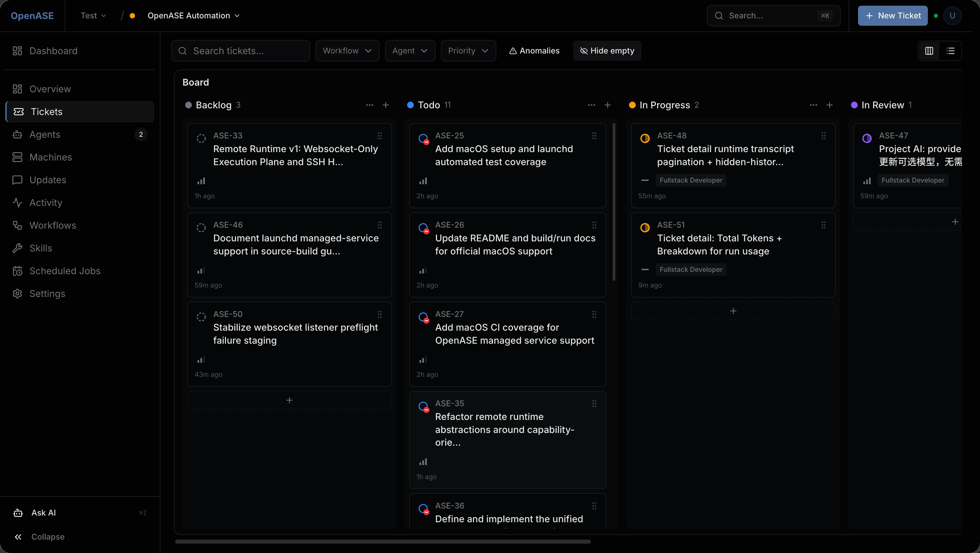Expand the Test organization switcher
The width and height of the screenshot is (980, 553).
click(x=93, y=16)
